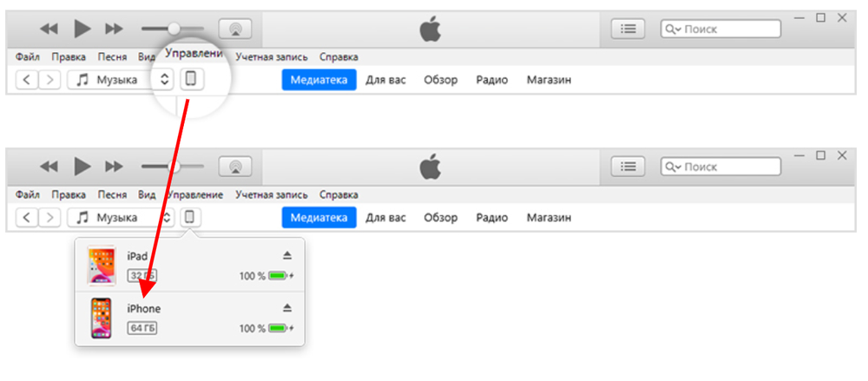This screenshot has height=381, width=868.
Task: Eject the iPad
Action: coord(286,255)
